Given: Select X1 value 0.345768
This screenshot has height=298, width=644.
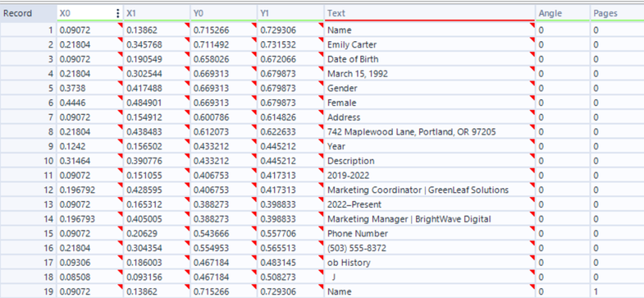Looking at the screenshot, I should coord(157,44).
